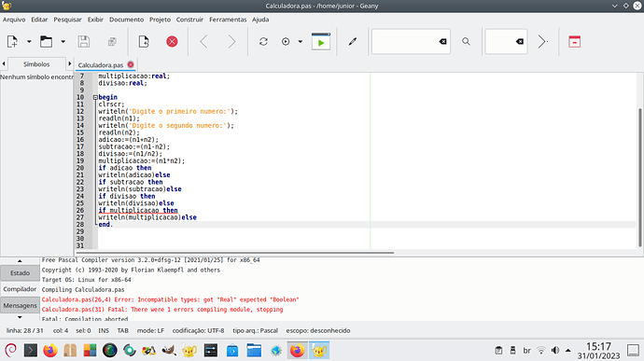
Task: Place cursor on the 'end.' code line
Action: coord(105,224)
